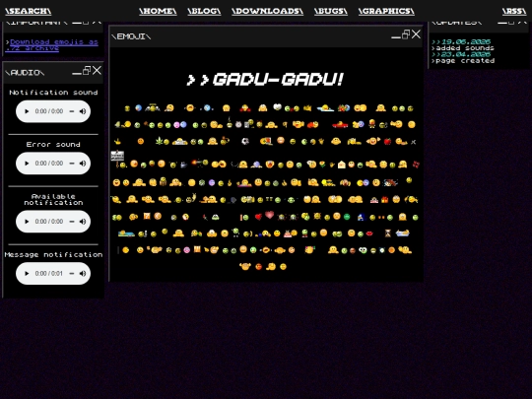Pick the hourglass emoji
The width and height of the screenshot is (532, 399).
pyautogui.click(x=387, y=233)
